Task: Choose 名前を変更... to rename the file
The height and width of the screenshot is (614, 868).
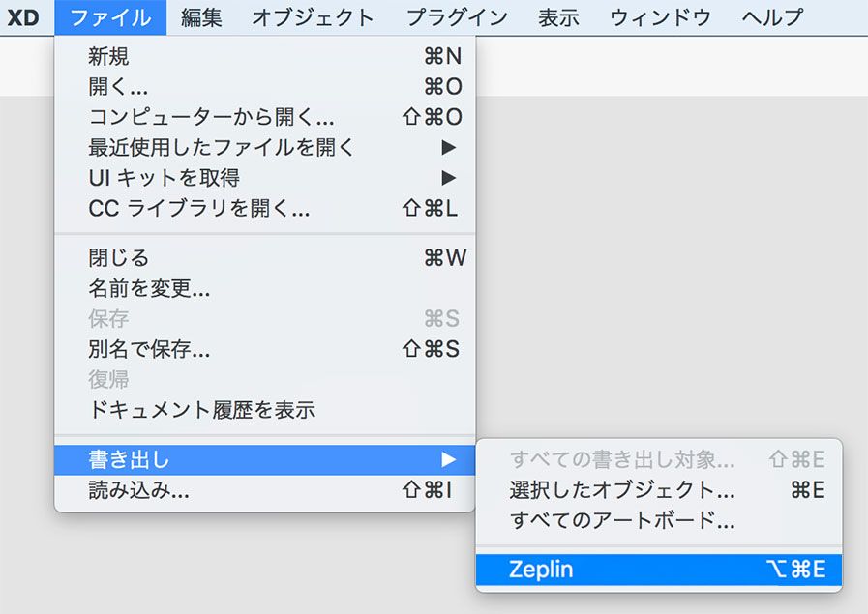Action: coord(145,288)
